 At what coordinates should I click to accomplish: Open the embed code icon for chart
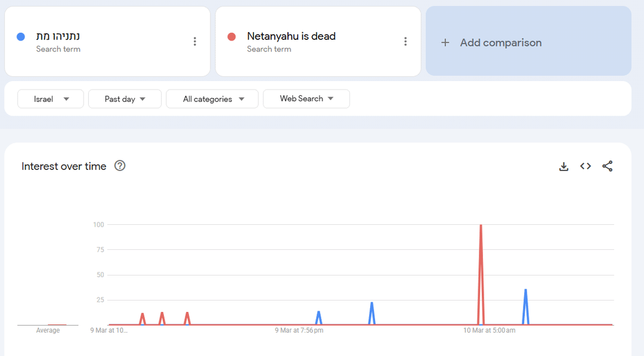click(586, 166)
